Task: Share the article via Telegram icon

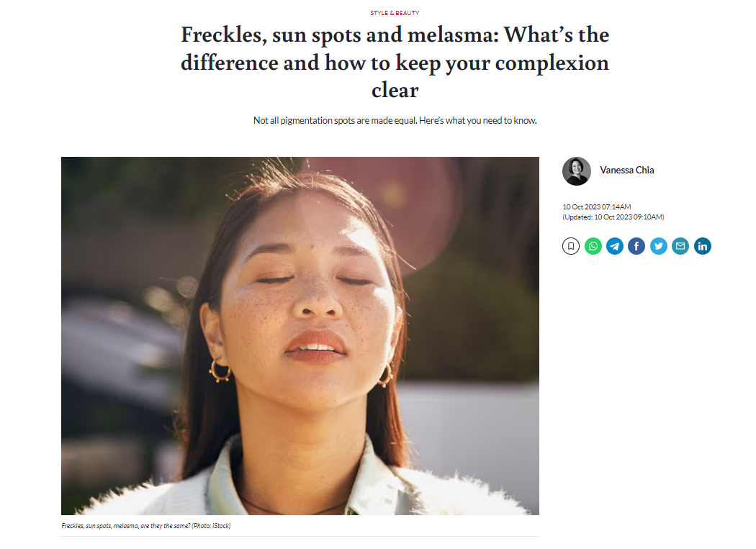Action: pos(615,246)
